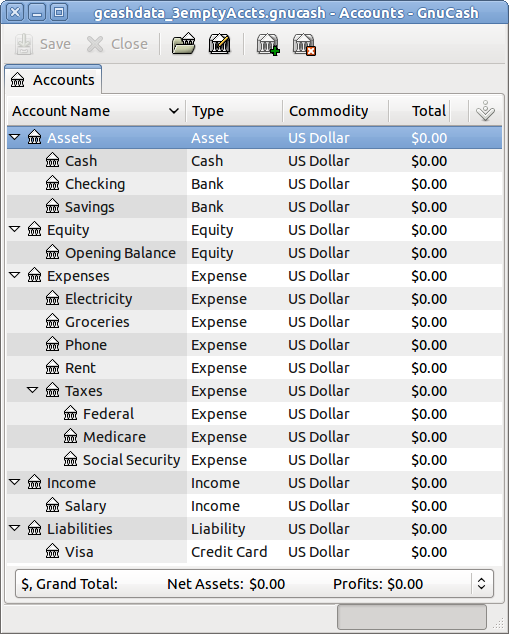Image resolution: width=509 pixels, height=634 pixels.
Task: Switch to the Accounts tab
Action: [53, 80]
